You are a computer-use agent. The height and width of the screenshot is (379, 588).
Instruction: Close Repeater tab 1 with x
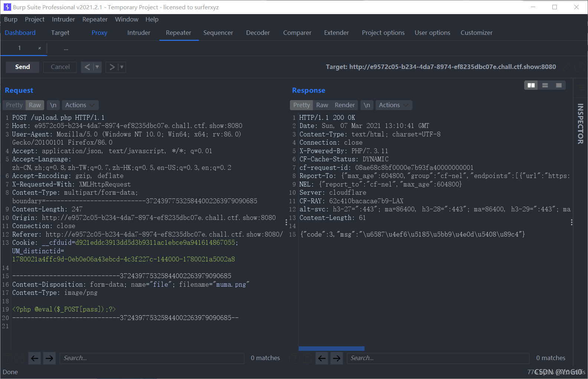(40, 48)
